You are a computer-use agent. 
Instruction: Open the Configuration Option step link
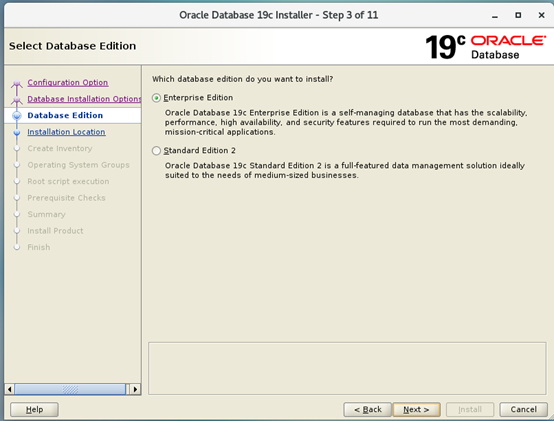pos(67,82)
